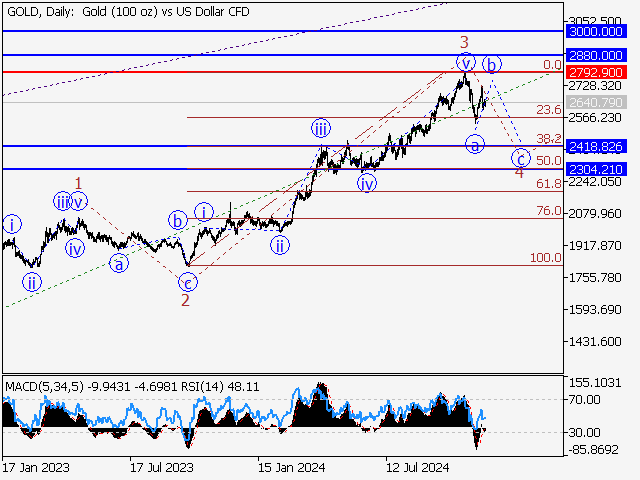Select the circled iii label above the 2418.826 line
Screen dimensions: 640x480
pyautogui.click(x=320, y=128)
